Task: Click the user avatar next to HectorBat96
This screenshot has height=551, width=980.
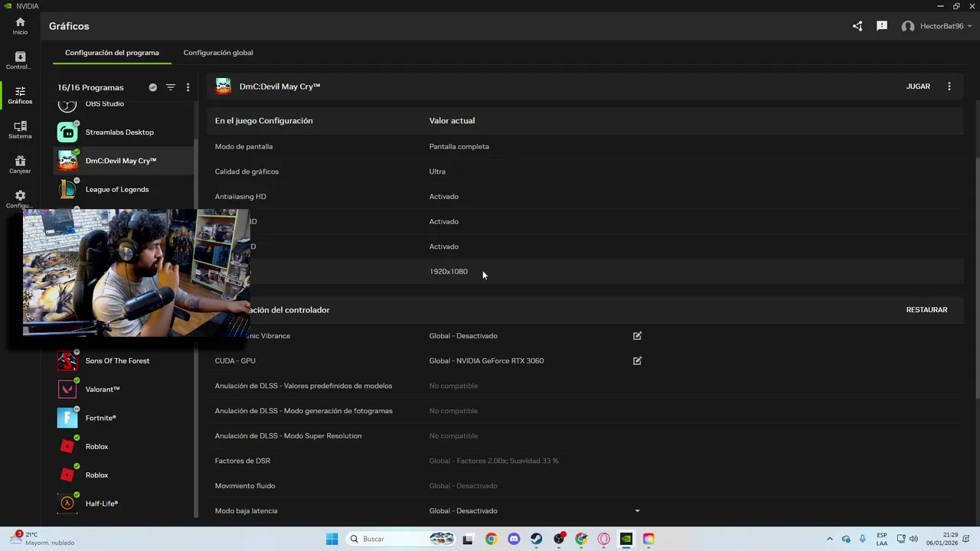Action: click(908, 26)
